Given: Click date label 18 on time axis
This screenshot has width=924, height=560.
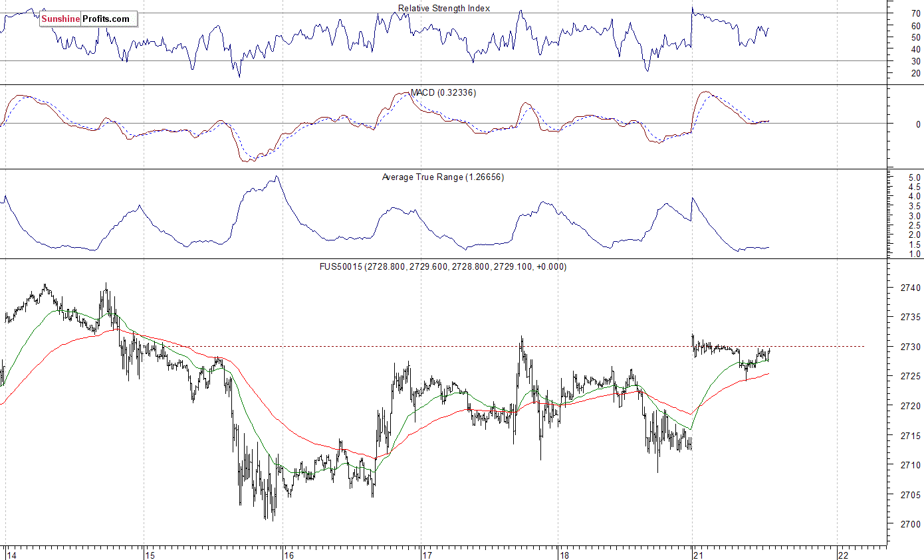Looking at the screenshot, I should coord(564,555).
